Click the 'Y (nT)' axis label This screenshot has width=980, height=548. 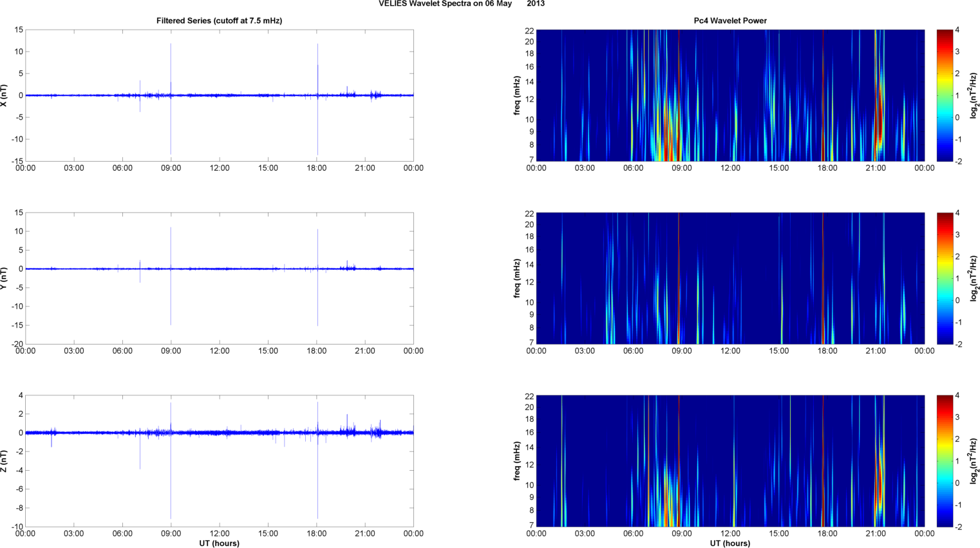coord(4,278)
